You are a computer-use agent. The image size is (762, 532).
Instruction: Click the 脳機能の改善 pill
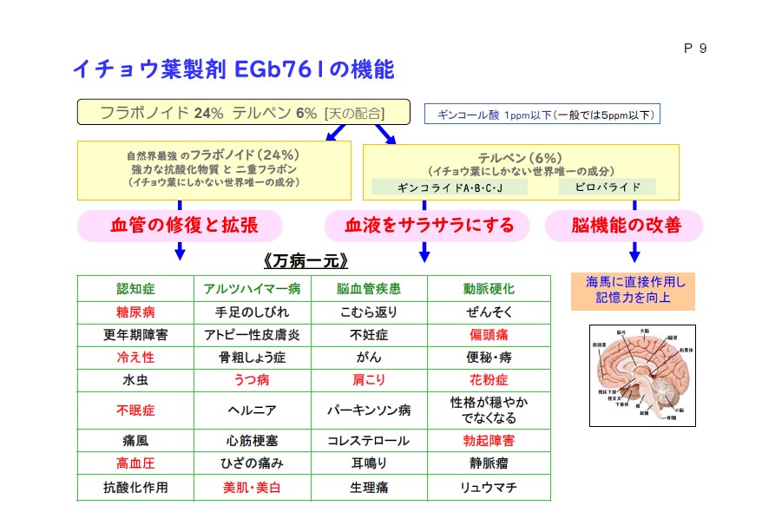coord(624,226)
